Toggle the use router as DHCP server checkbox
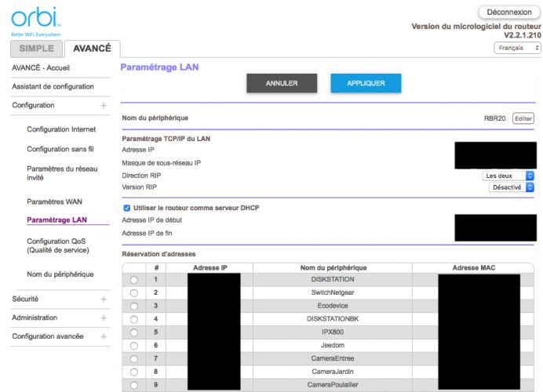 127,208
